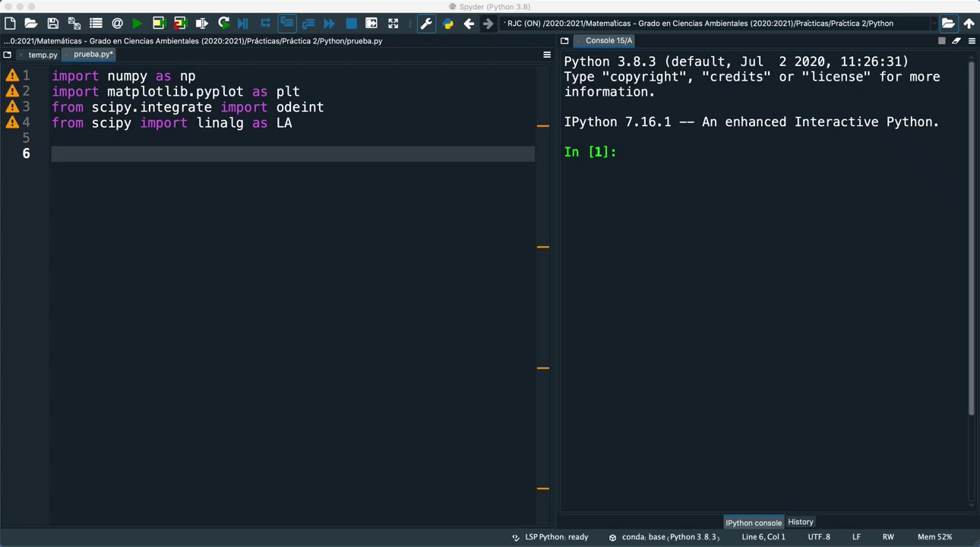Go forward with the right arrow
Image resolution: width=980 pixels, height=547 pixels.
(x=488, y=24)
